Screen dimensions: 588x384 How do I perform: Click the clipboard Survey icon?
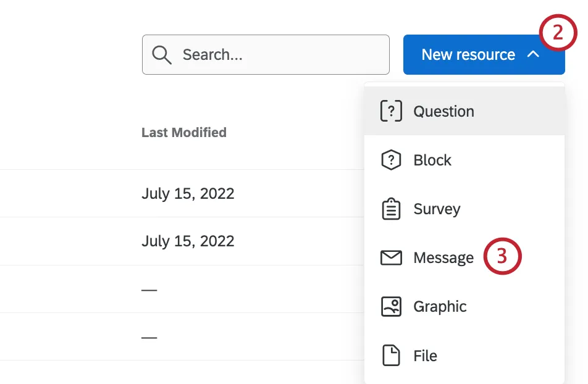click(390, 209)
